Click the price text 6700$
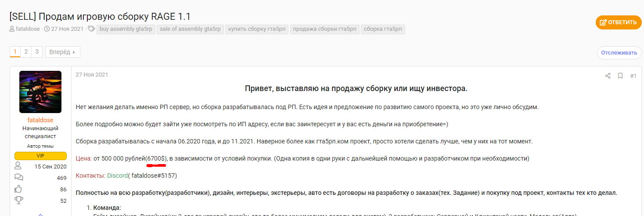The height and width of the screenshot is (216, 644). point(157,158)
